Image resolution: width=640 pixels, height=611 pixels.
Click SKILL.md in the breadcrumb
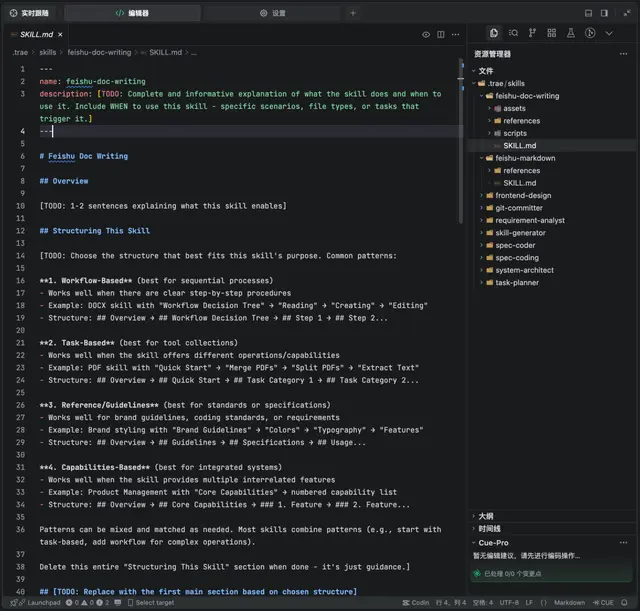[165, 52]
